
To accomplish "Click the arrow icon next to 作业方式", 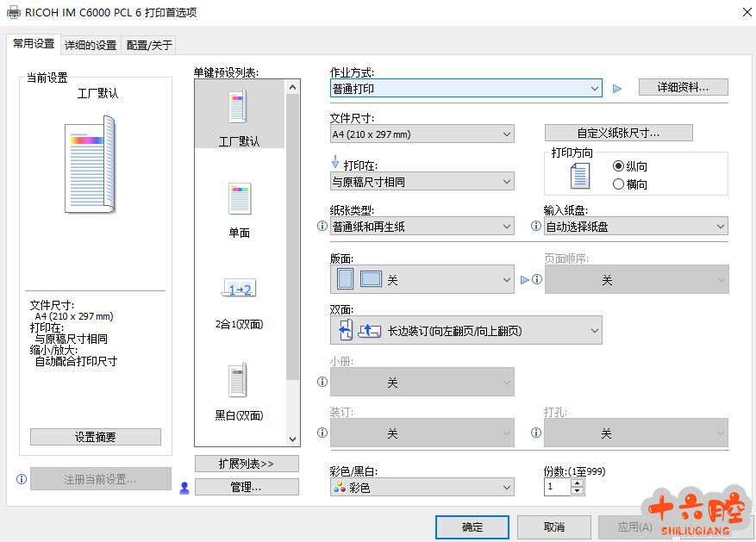I will [616, 88].
